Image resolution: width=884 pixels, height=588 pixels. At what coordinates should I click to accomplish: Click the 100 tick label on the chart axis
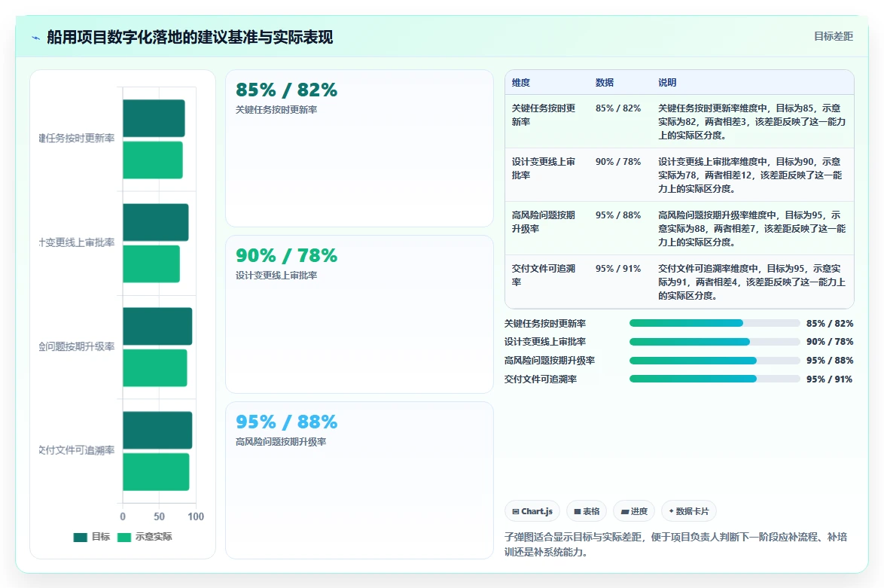(x=196, y=516)
